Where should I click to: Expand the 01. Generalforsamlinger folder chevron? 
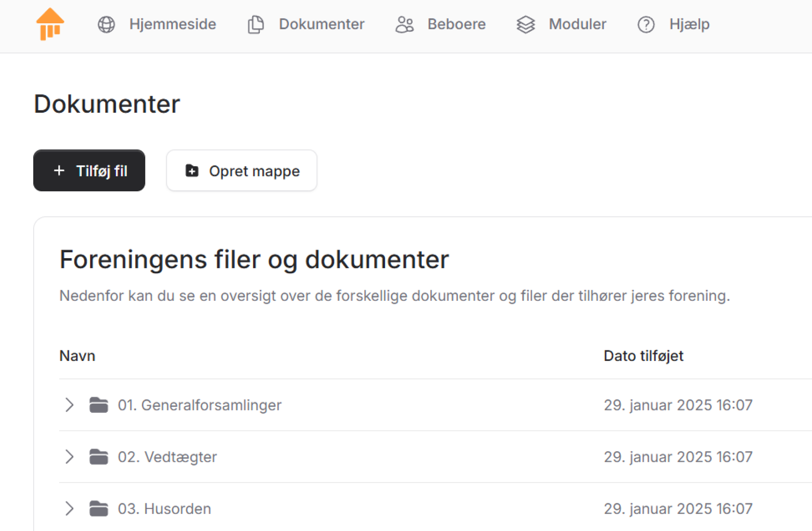tap(69, 405)
